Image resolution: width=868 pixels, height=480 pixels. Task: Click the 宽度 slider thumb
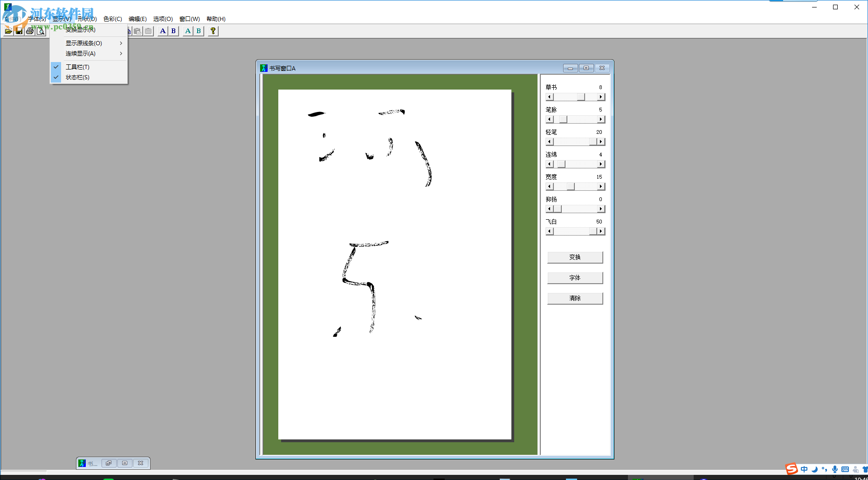[x=571, y=187]
